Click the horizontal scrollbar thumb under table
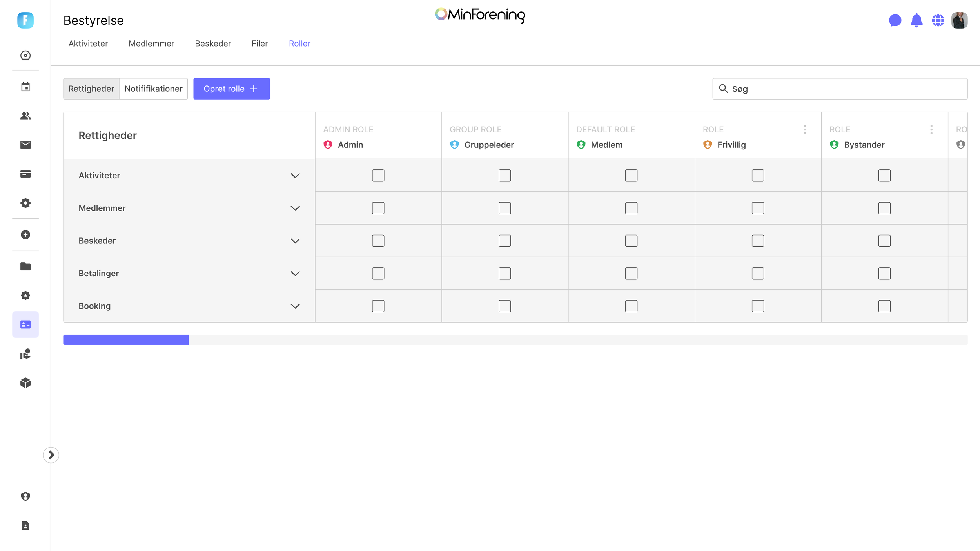Viewport: 980px width, 551px height. click(x=126, y=340)
